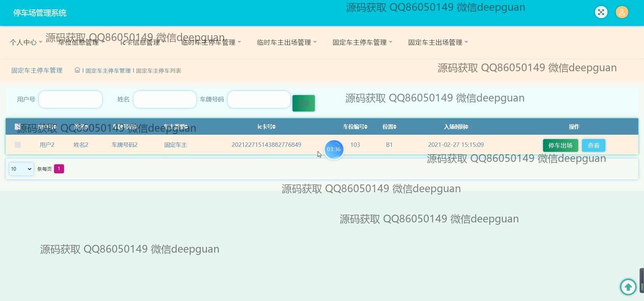The image size is (644, 301).
Task: Sort table by 车位编号 column
Action: tap(355, 127)
